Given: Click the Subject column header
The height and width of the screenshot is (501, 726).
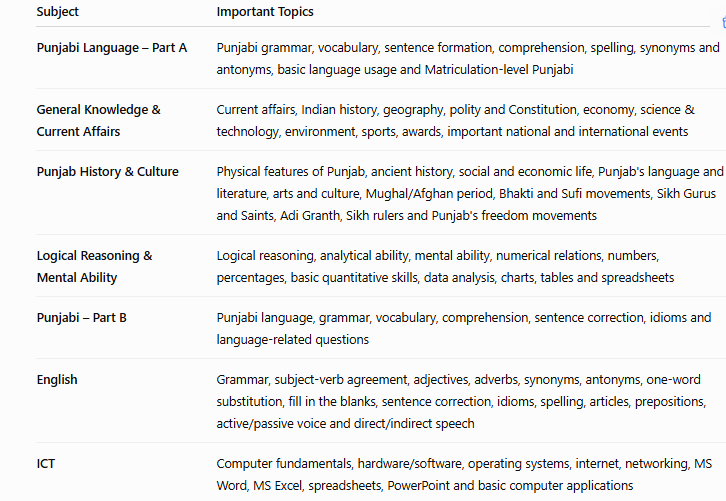Looking at the screenshot, I should tap(57, 12).
